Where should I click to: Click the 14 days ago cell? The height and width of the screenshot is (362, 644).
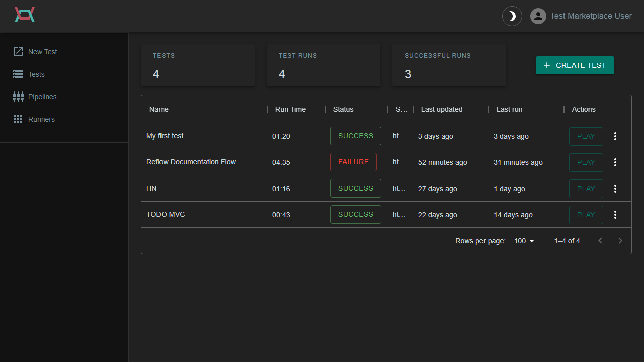pos(513,215)
